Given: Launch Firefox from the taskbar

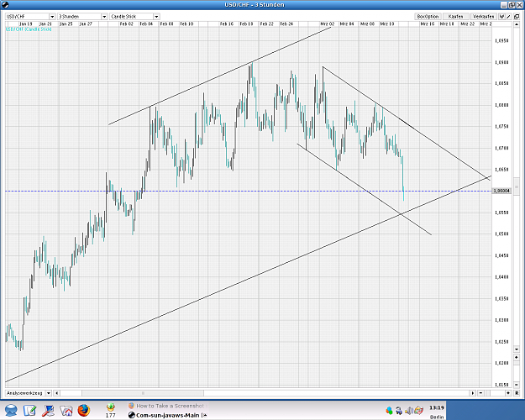Looking at the screenshot, I should coord(84,410).
